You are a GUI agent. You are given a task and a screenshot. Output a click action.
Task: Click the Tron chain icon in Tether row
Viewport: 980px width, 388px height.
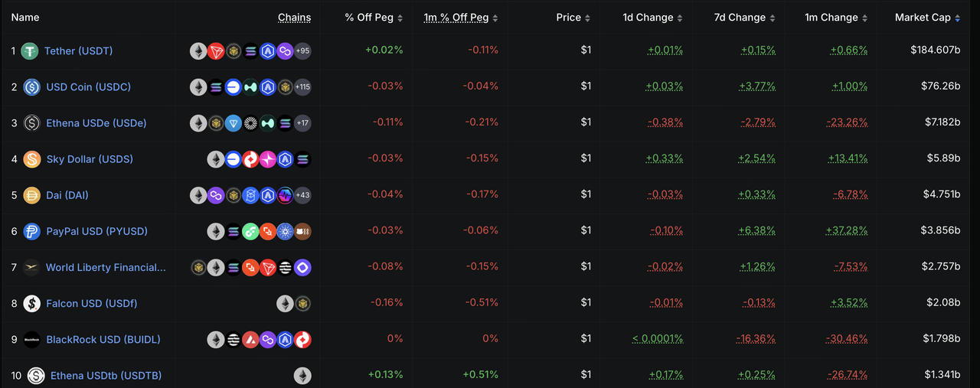[x=216, y=51]
